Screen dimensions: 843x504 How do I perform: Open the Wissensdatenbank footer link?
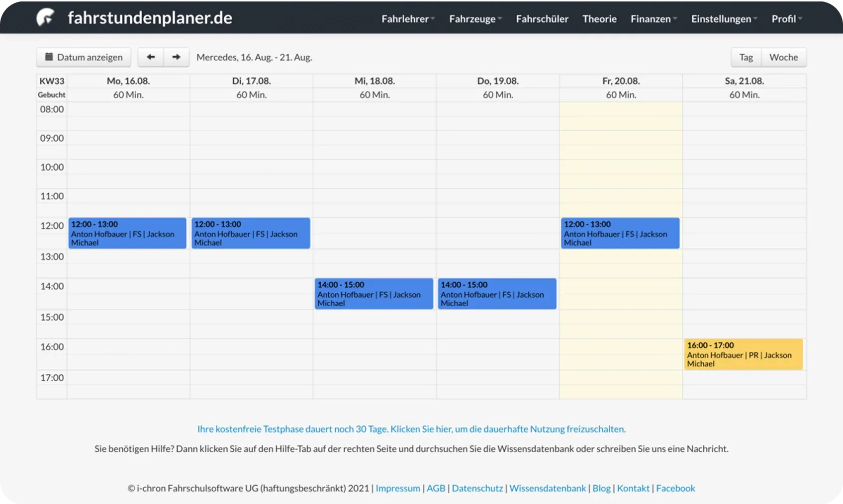[547, 488]
